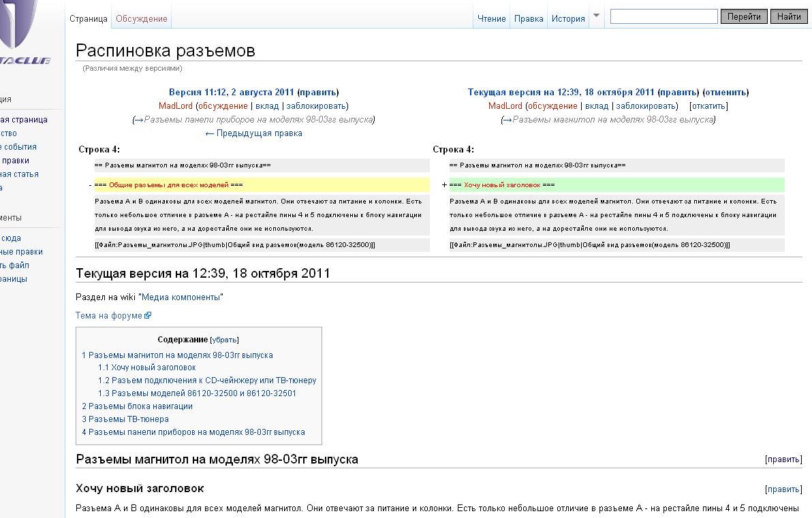This screenshot has width=812, height=518.
Task: Open the section arrow link under the old revision
Action: pyautogui.click(x=139, y=120)
